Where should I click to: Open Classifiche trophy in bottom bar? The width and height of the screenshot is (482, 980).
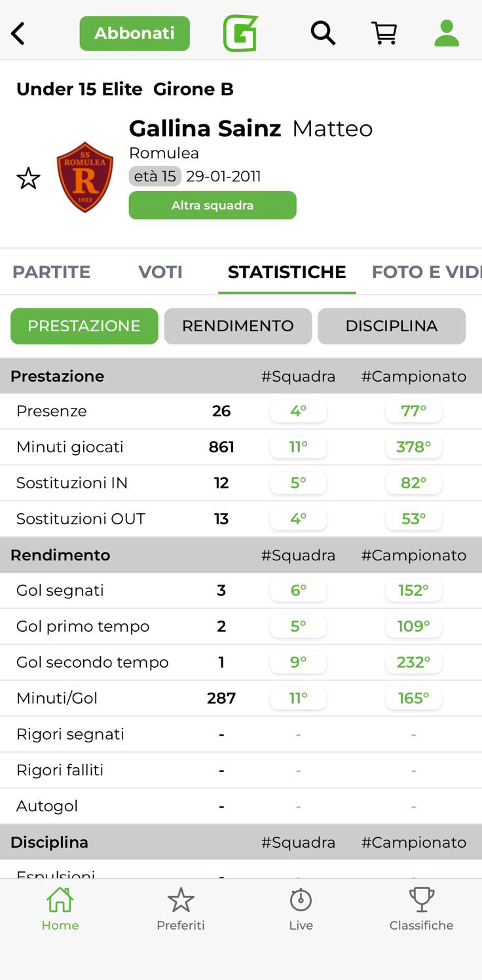[421, 909]
